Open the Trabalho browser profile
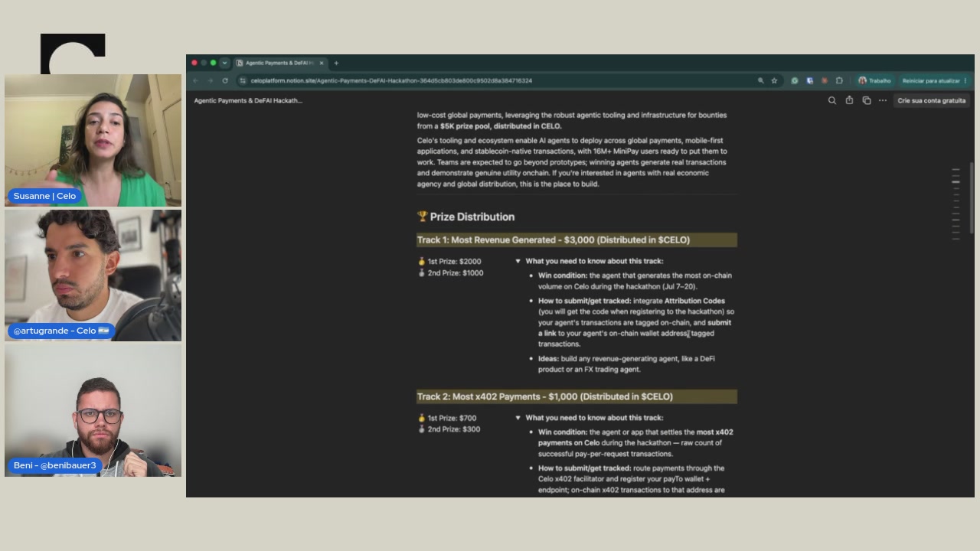Viewport: 980px width, 551px height. pos(874,80)
